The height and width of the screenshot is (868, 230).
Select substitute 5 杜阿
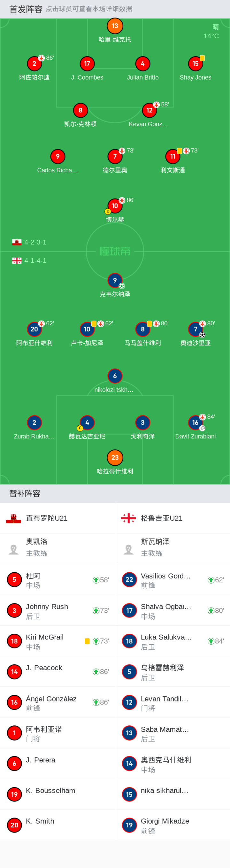click(x=57, y=579)
